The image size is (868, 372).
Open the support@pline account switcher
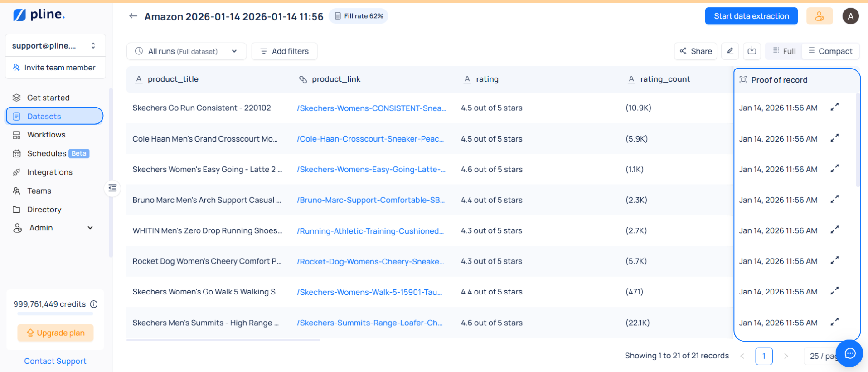(55, 46)
